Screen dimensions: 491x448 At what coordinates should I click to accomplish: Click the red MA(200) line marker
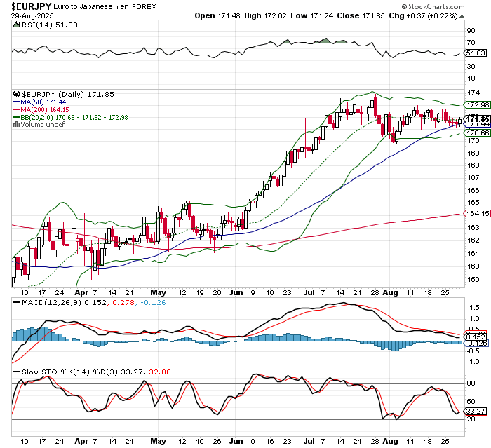click(18, 109)
